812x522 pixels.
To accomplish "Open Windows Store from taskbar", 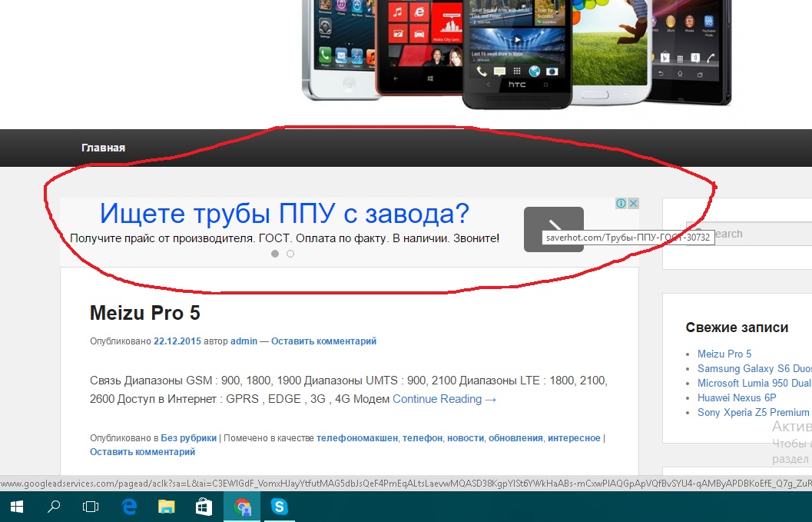I will click(204, 507).
